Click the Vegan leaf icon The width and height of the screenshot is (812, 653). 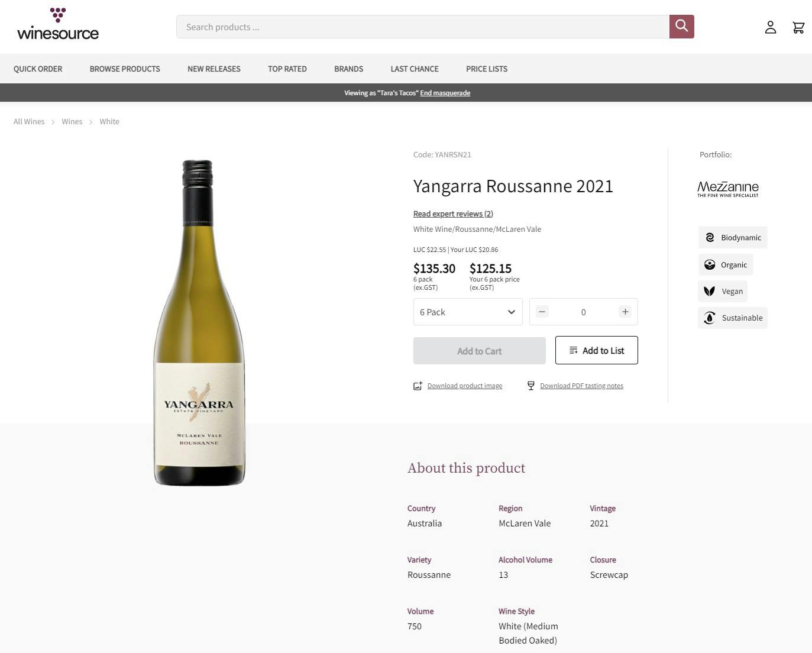point(710,291)
